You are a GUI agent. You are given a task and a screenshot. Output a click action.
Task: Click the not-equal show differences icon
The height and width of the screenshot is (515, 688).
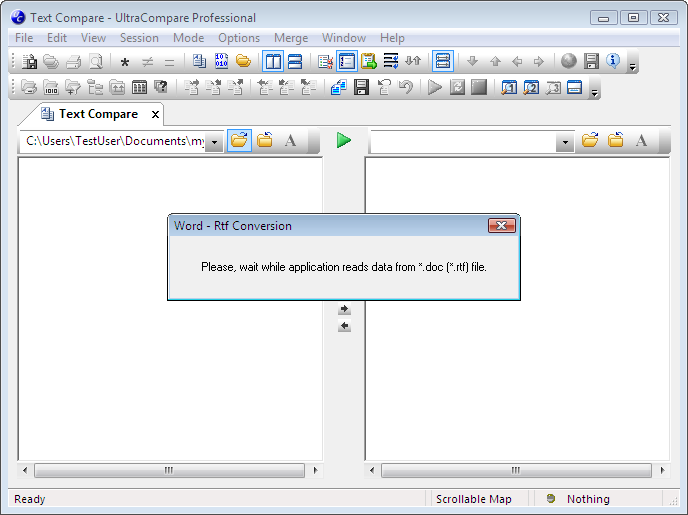click(147, 62)
